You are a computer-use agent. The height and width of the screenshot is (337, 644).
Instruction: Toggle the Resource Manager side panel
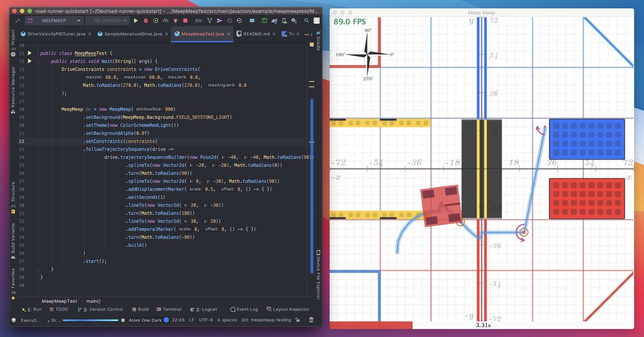coord(13,90)
